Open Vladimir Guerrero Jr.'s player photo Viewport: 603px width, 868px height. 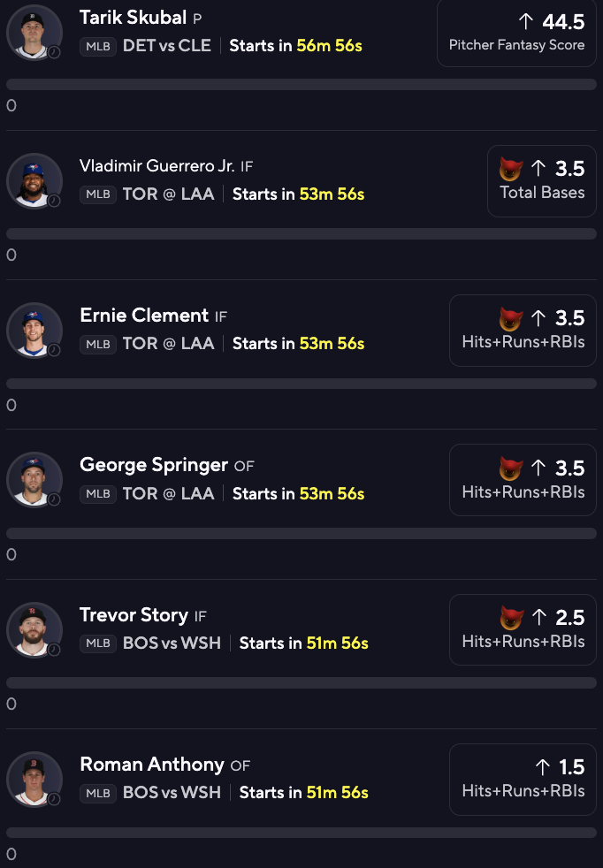point(34,181)
